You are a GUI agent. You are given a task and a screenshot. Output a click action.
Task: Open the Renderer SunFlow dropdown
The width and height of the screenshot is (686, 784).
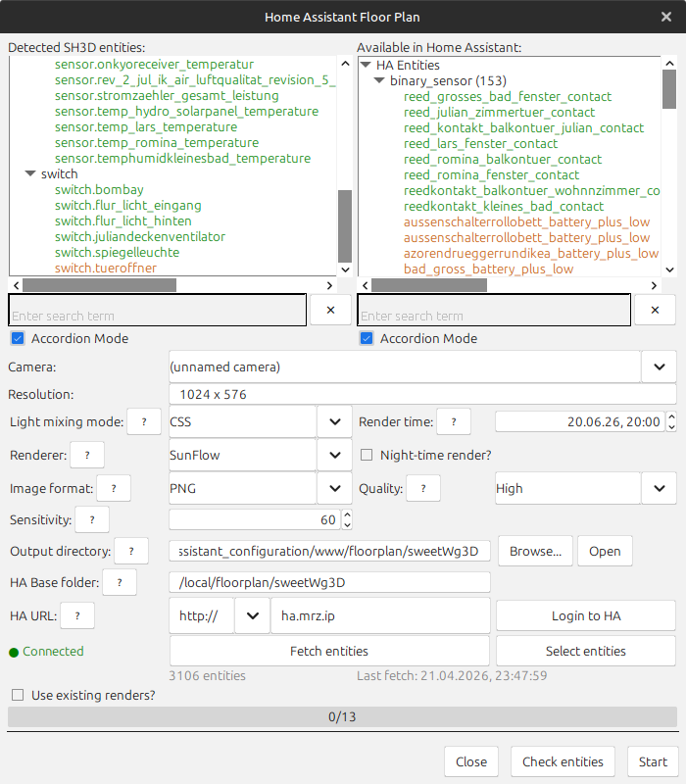point(334,455)
